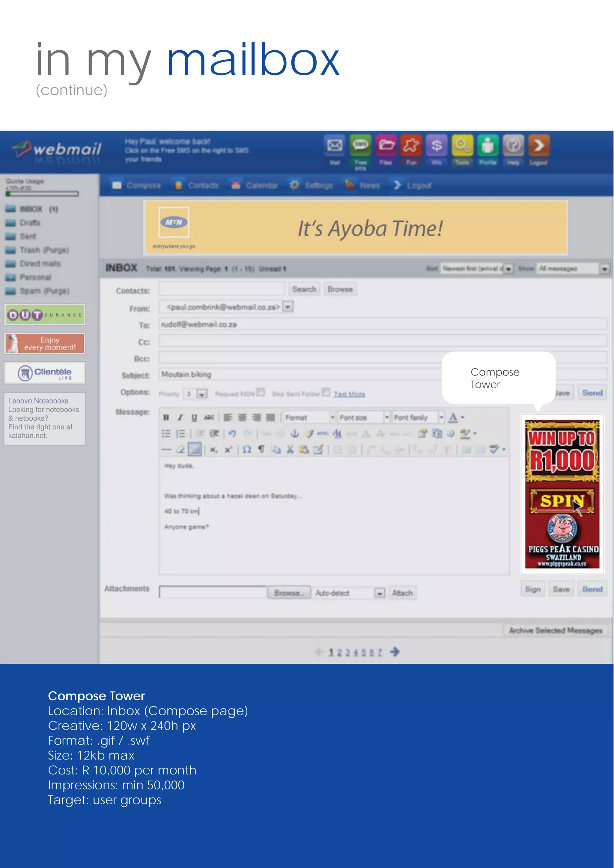
Task: Cut selected text with scissors icon
Action: pyautogui.click(x=290, y=449)
